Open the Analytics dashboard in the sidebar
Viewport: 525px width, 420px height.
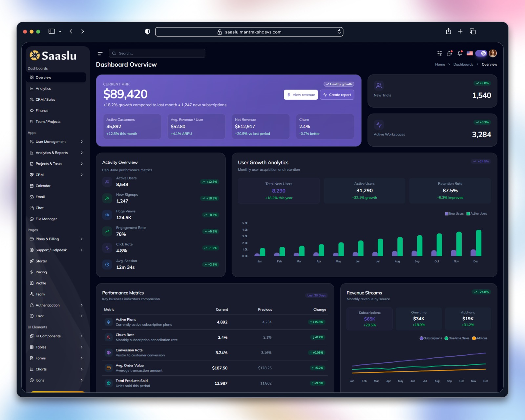[56, 89]
